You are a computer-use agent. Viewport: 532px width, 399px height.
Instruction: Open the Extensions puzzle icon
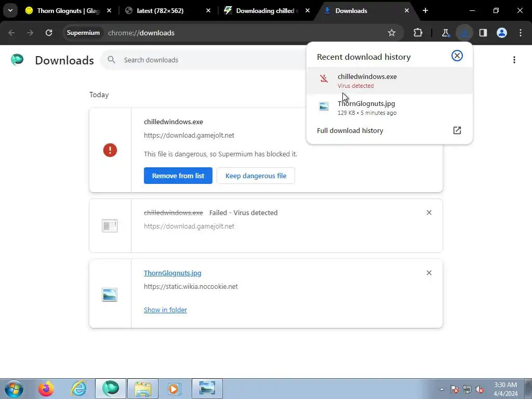tap(418, 33)
